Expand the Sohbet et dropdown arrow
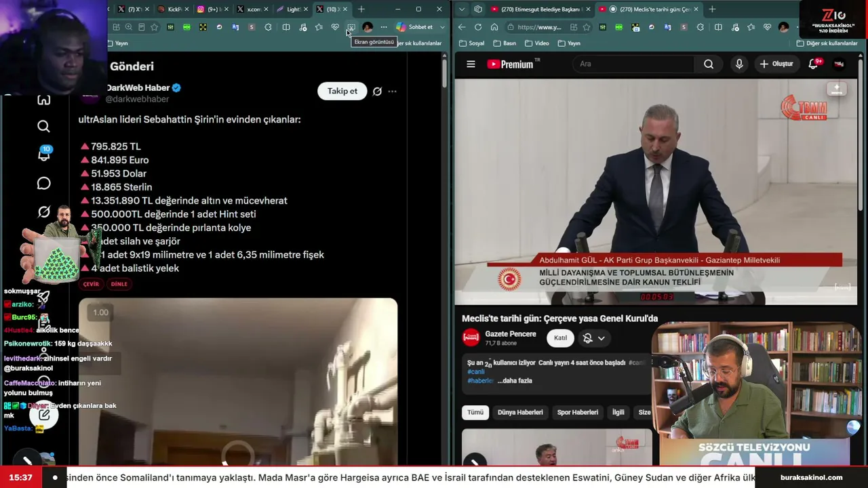 click(x=442, y=27)
